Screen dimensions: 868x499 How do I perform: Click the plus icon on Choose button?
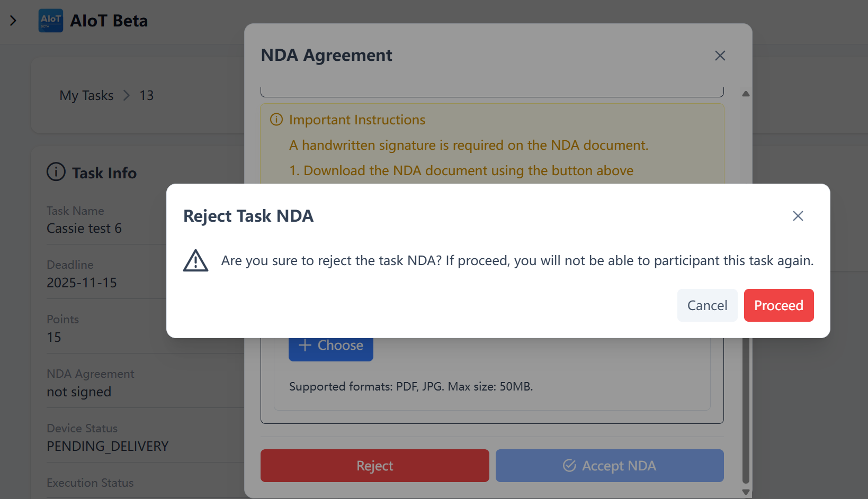[305, 346]
